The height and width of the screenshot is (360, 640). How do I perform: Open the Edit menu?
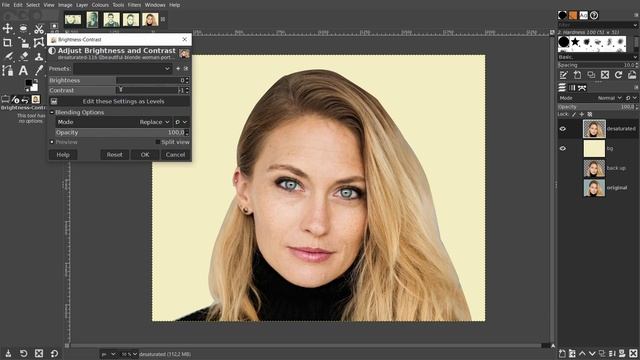18,5
